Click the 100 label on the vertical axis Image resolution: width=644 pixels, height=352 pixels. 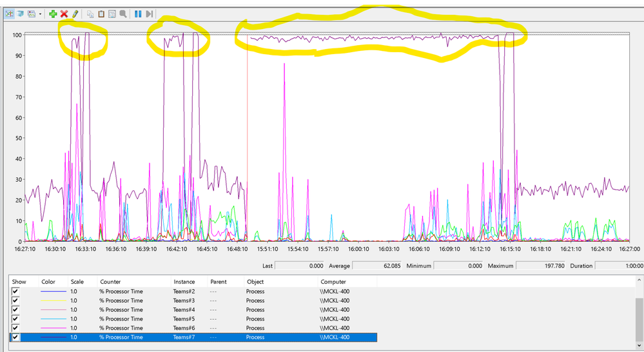click(x=17, y=35)
